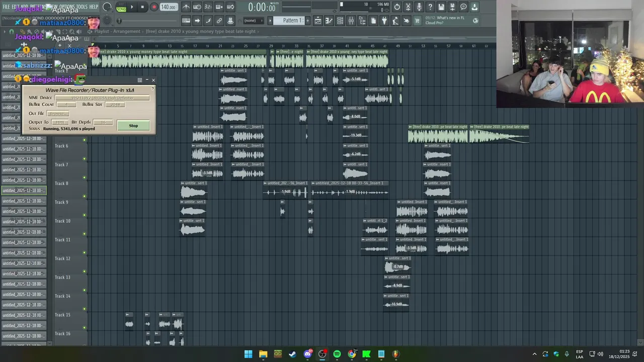
Task: Click the link/multilink controllers icon
Action: click(219, 21)
